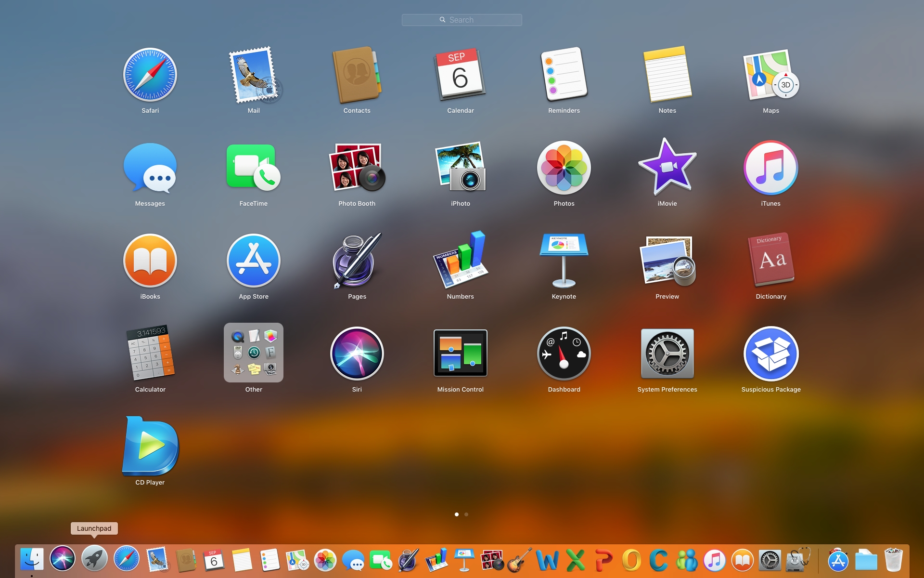Open Keynote from the Launchpad grid
The width and height of the screenshot is (924, 578).
click(564, 261)
